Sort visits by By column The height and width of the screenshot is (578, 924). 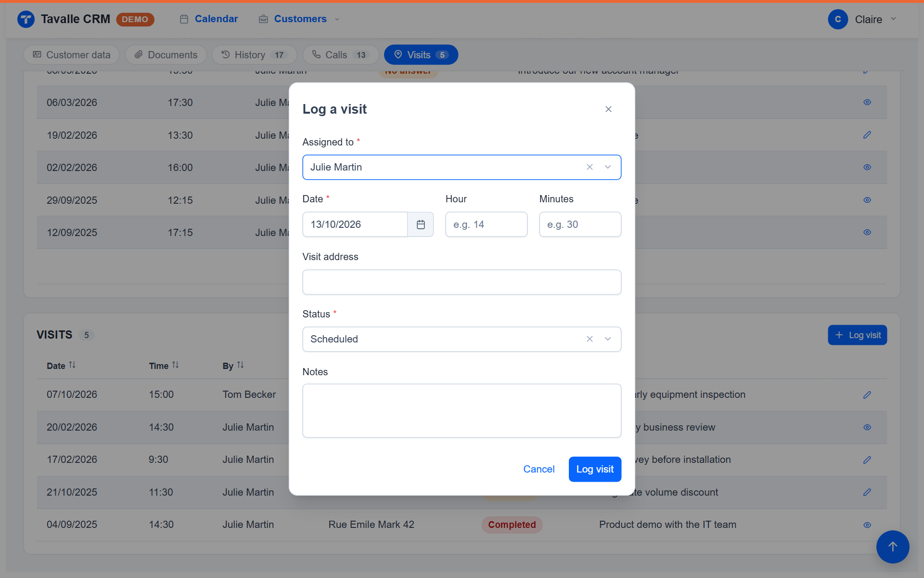[233, 366]
